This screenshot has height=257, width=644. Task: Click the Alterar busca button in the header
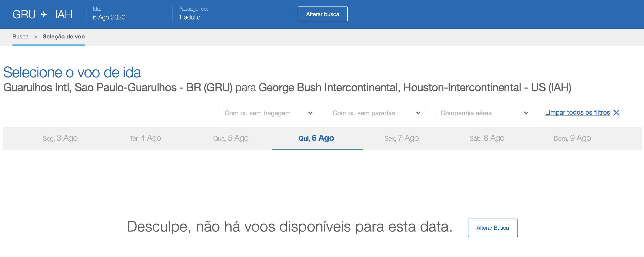tap(322, 14)
